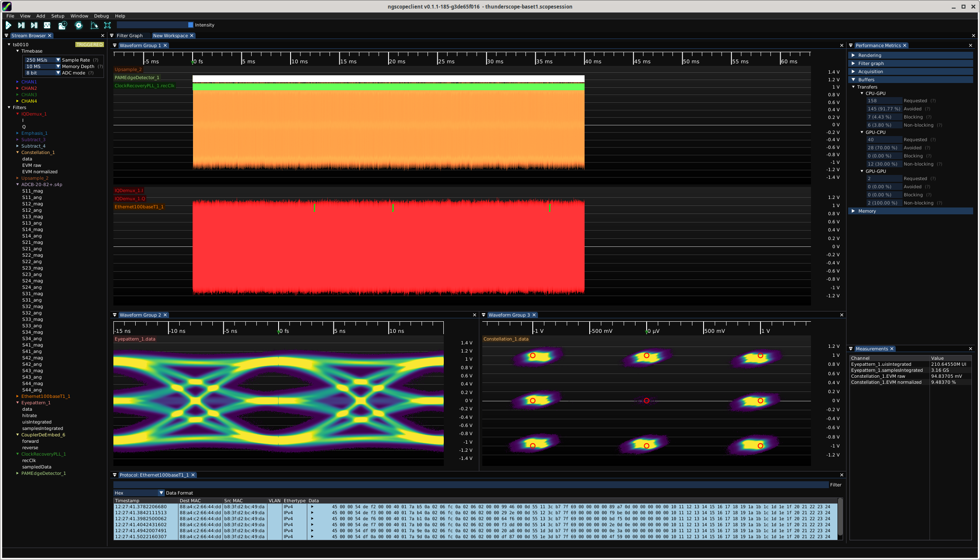The image size is (980, 560).
Task: Click the Start trigger play icon
Action: click(8, 25)
